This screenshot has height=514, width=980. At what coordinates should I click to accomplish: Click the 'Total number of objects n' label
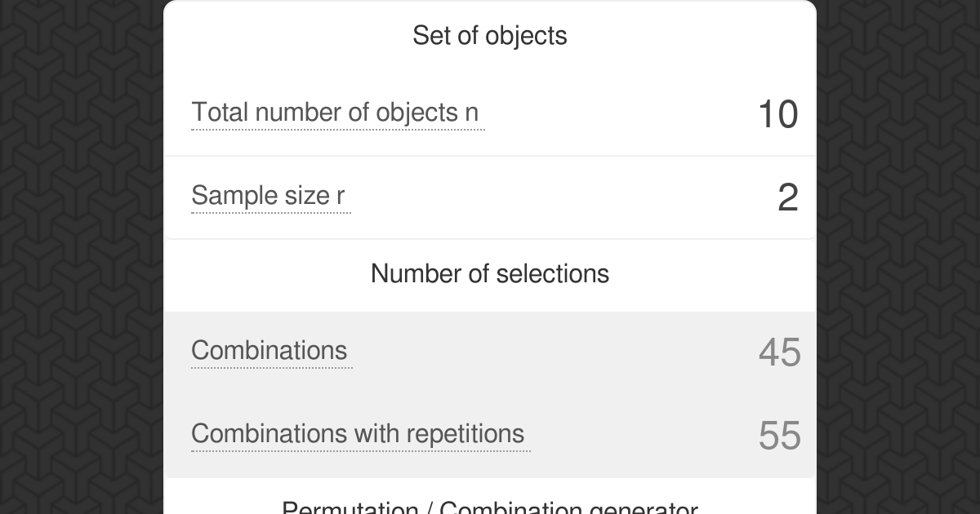pyautogui.click(x=335, y=113)
